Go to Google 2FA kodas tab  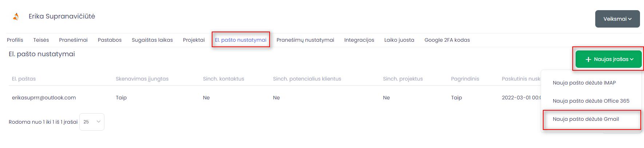(x=447, y=40)
